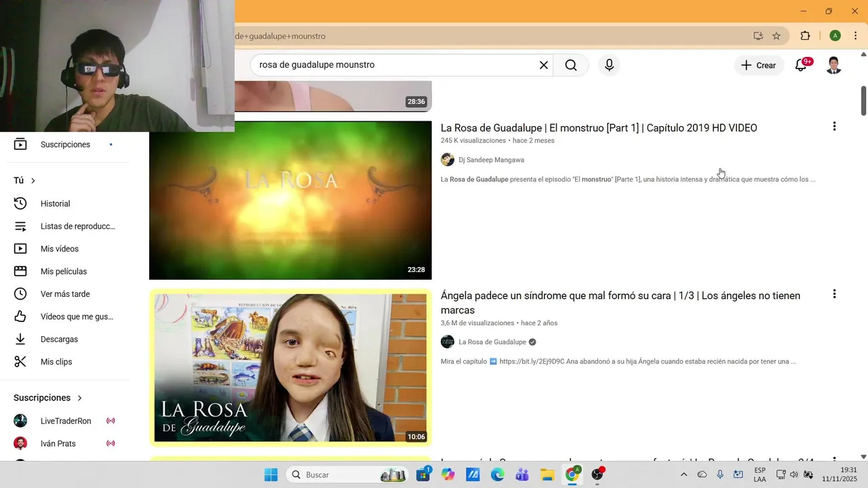Open La Rosa de Guadalupe channel name
Image resolution: width=868 pixels, height=488 pixels.
(492, 342)
